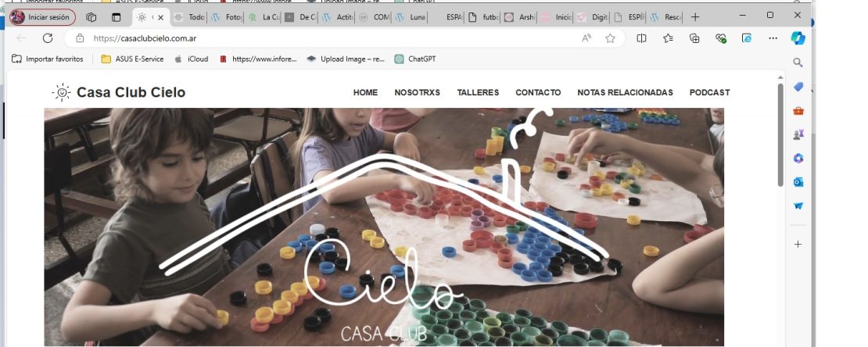Open the TALLERES menu item
This screenshot has height=347, width=868.
478,92
